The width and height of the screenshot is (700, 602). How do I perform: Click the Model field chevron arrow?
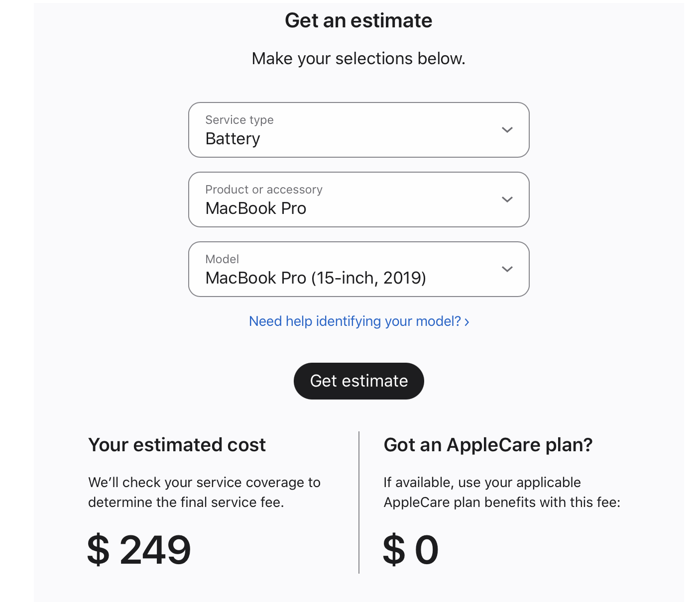[x=507, y=269]
